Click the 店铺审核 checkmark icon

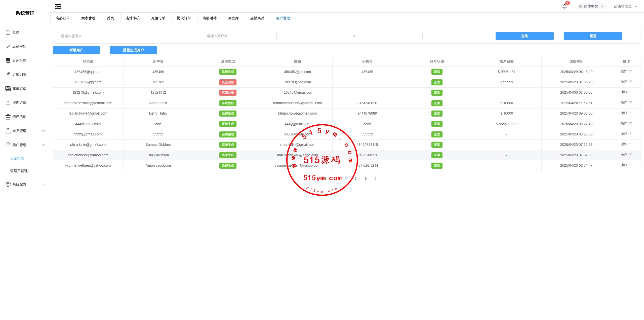8,46
